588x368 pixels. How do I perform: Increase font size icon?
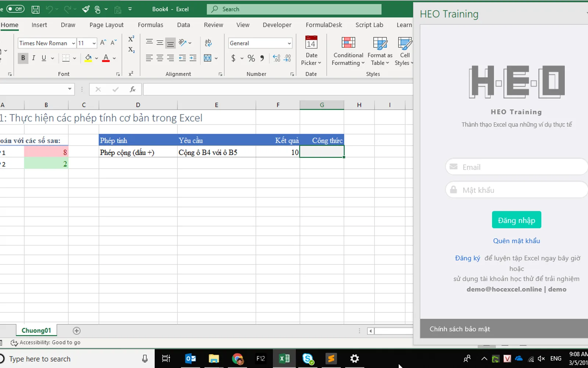pyautogui.click(x=103, y=43)
